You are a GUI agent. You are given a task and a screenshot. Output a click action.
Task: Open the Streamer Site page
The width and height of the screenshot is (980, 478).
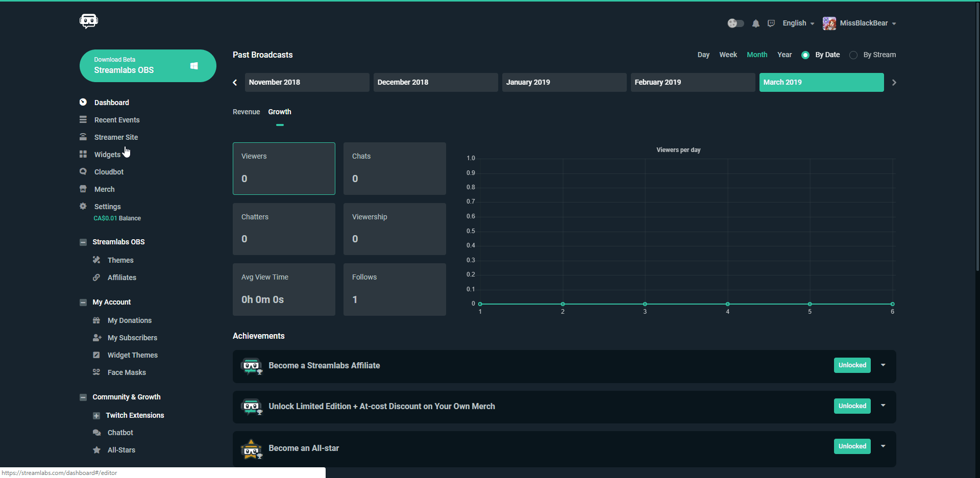pyautogui.click(x=116, y=137)
